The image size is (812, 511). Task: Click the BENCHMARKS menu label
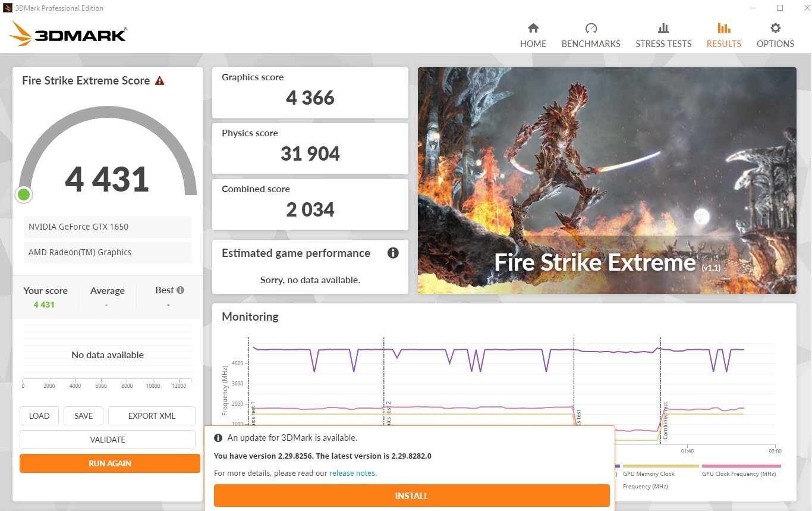pyautogui.click(x=591, y=43)
